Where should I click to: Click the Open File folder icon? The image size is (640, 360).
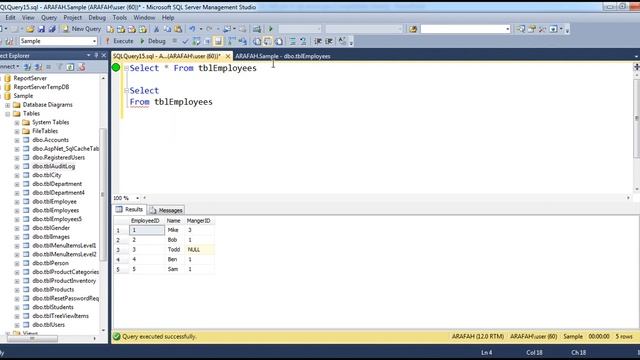[30, 29]
